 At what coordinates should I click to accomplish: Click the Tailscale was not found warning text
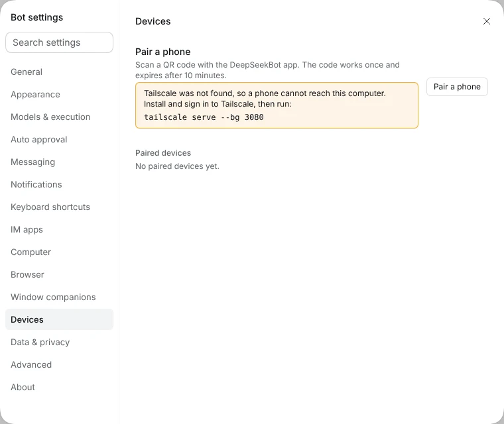(265, 99)
